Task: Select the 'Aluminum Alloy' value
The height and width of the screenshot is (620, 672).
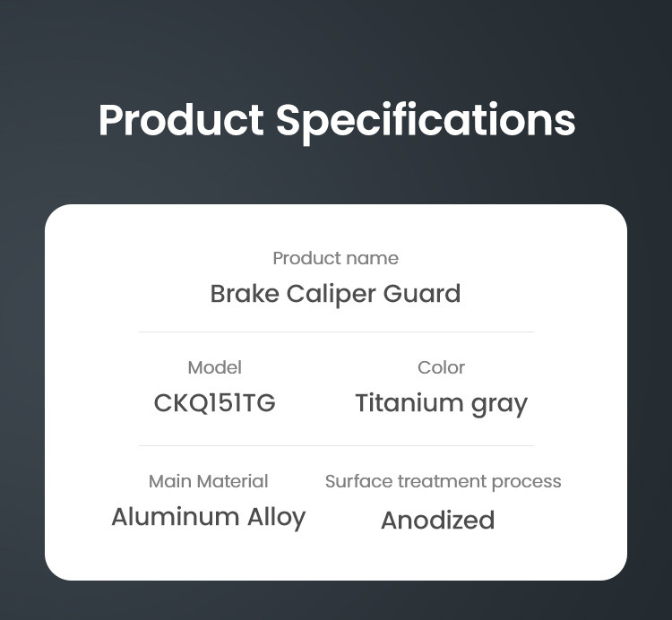Action: pyautogui.click(x=208, y=517)
